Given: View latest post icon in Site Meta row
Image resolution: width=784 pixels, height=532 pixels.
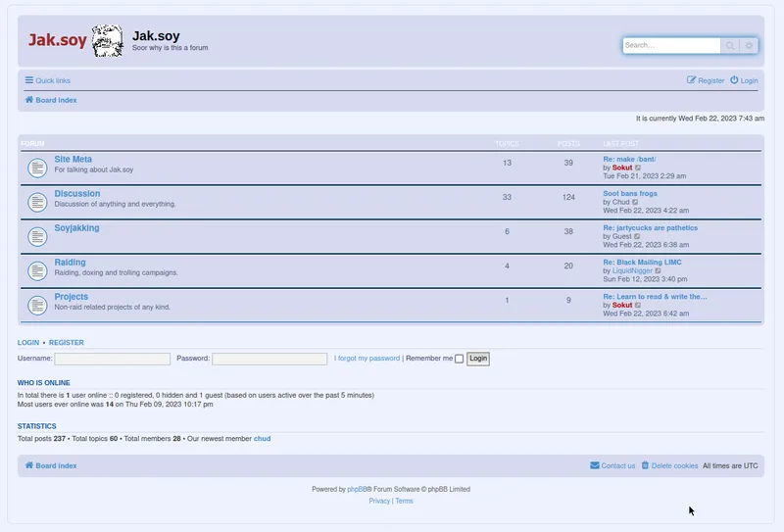Looking at the screenshot, I should coord(639,168).
